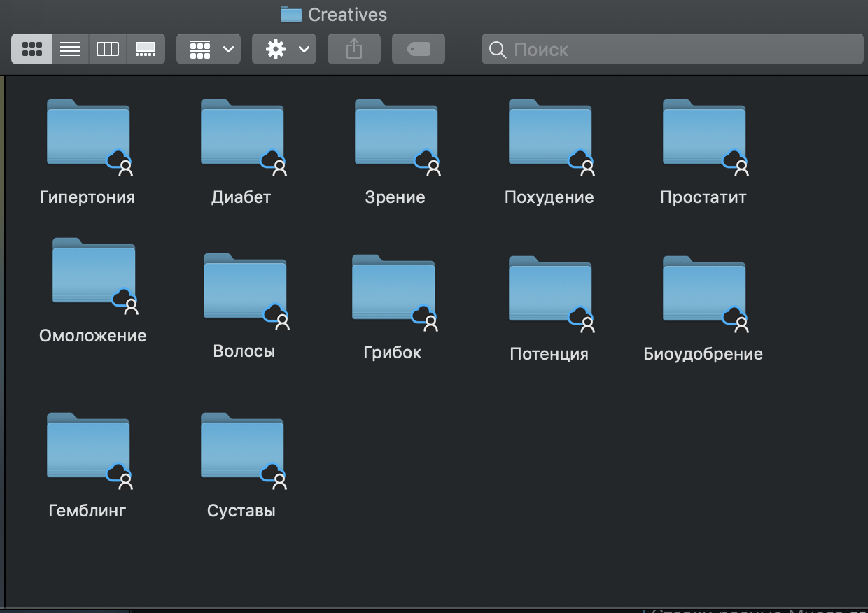The width and height of the screenshot is (868, 613).
Task: Click the Поиск search field
Action: 673,49
